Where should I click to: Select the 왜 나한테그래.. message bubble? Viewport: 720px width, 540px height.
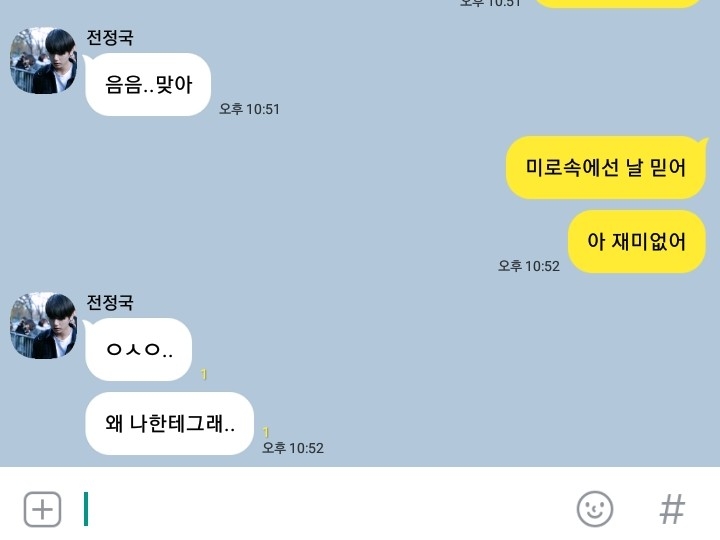point(169,423)
